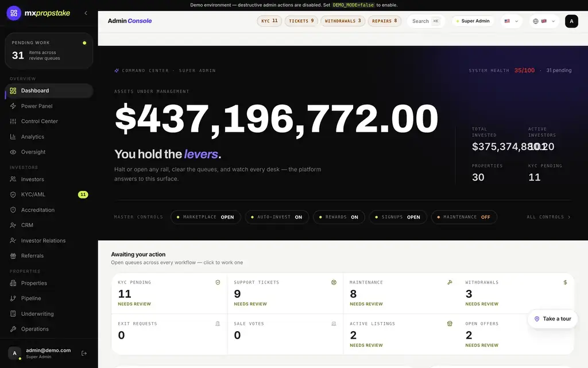
Task: Click the Control Center sliders icon
Action: [x=13, y=121]
